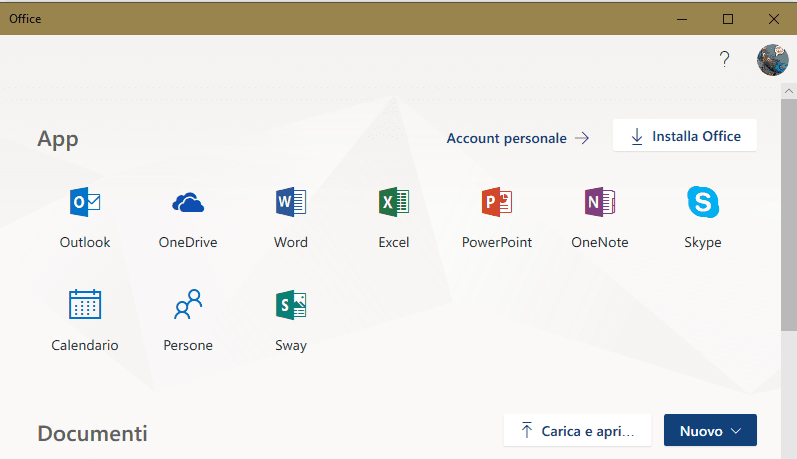Open the Outlook app icon

click(x=85, y=203)
